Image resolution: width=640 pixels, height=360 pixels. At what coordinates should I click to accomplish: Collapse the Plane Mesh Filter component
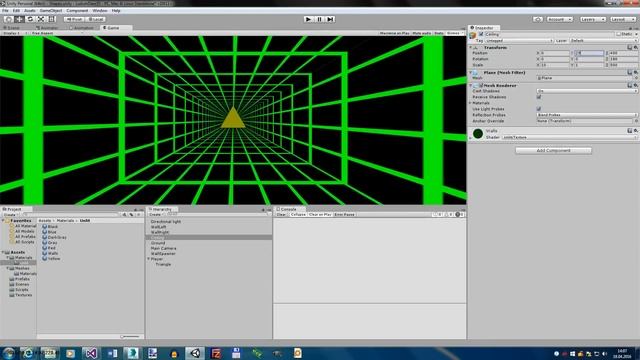click(471, 73)
